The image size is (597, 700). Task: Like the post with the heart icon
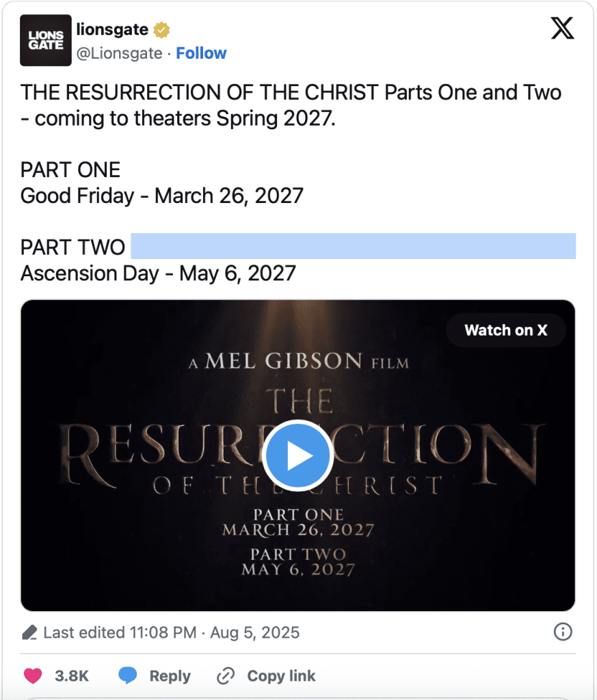coord(33,676)
